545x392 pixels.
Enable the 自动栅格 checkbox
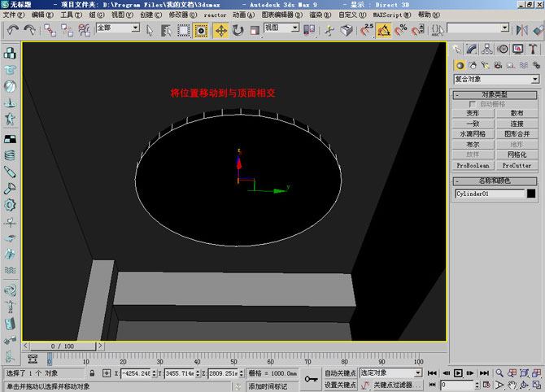click(x=472, y=104)
